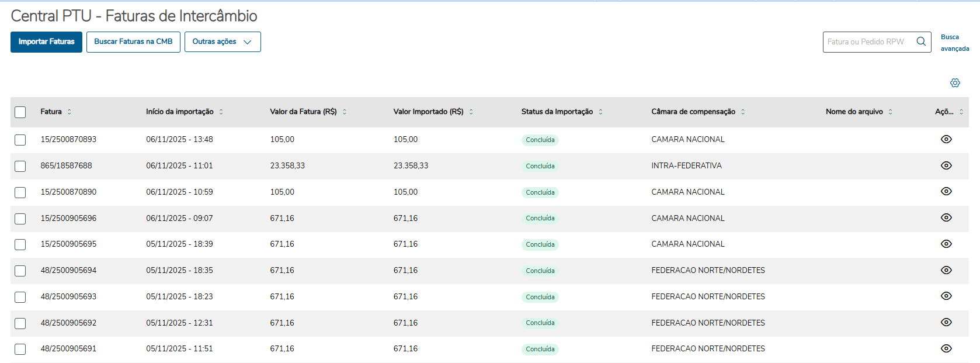Click the Importar Faturas button
This screenshot has width=980, height=363.
click(46, 42)
